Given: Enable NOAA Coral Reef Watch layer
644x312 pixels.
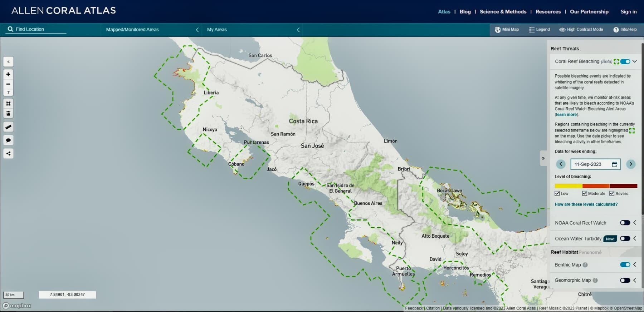Looking at the screenshot, I should [x=625, y=223].
